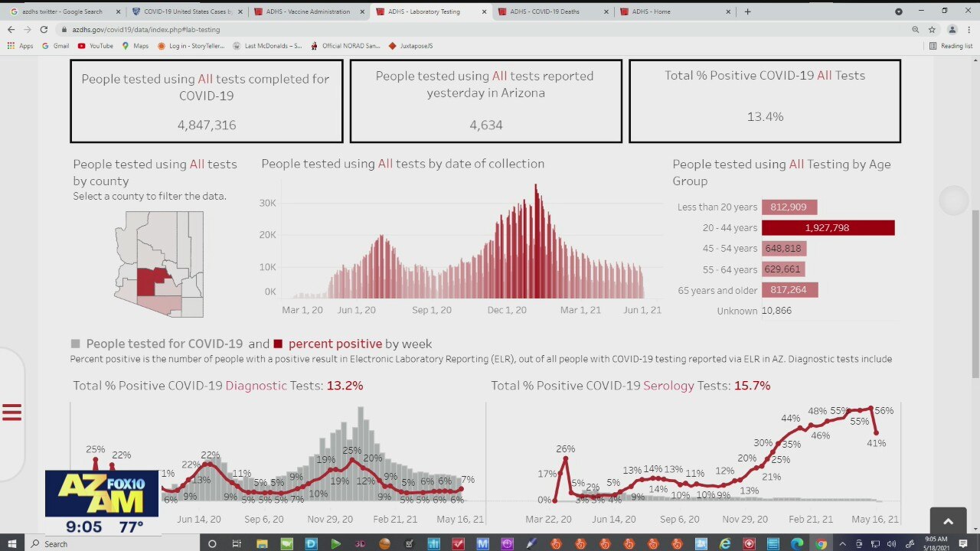Click the scroll-to-top arrow button
Viewport: 980px width, 551px height.
coord(948,521)
